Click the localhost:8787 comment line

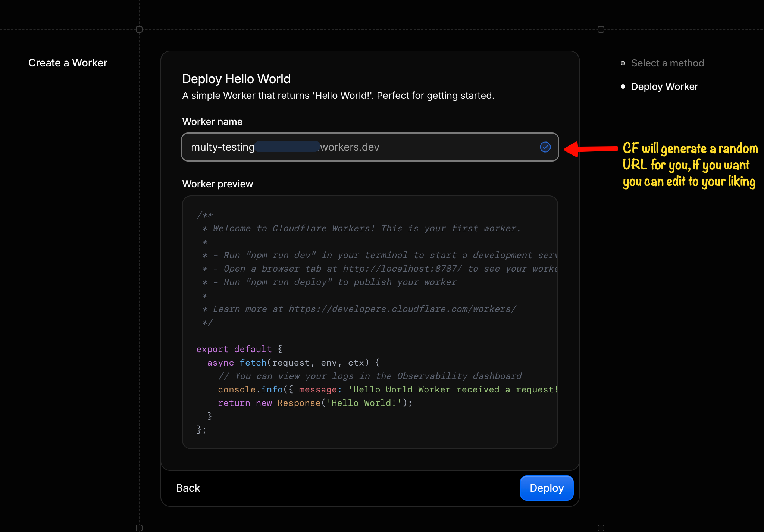[379, 269]
